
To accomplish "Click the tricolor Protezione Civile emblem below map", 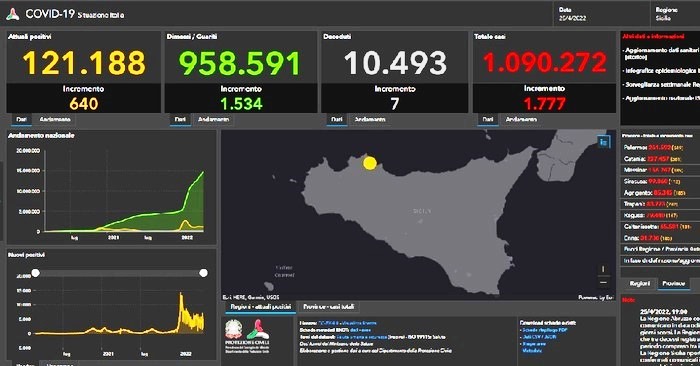I will click(258, 329).
